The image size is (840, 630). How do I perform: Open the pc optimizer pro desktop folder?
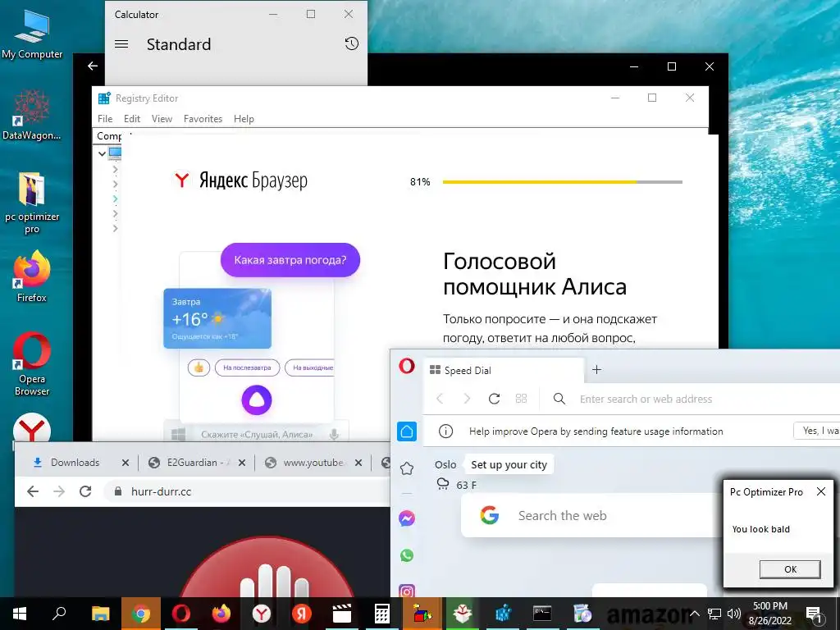(x=32, y=203)
